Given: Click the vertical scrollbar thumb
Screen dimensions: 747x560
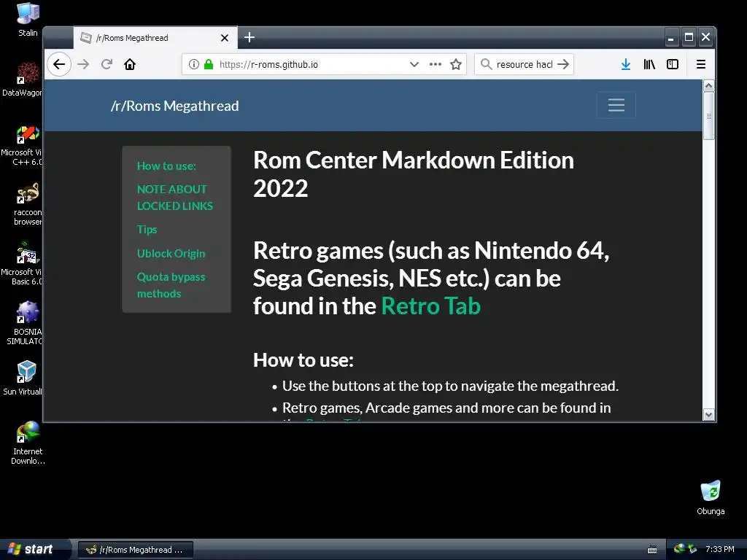Looking at the screenshot, I should pos(708,116).
